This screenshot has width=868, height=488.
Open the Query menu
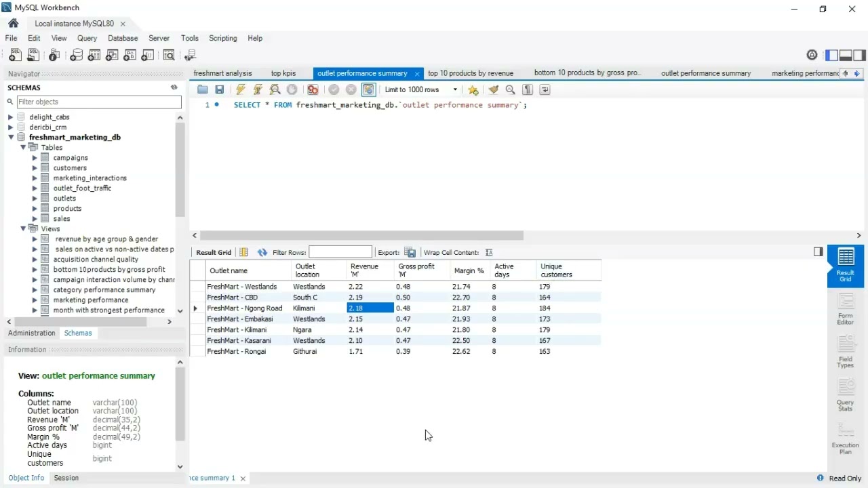[x=87, y=38]
